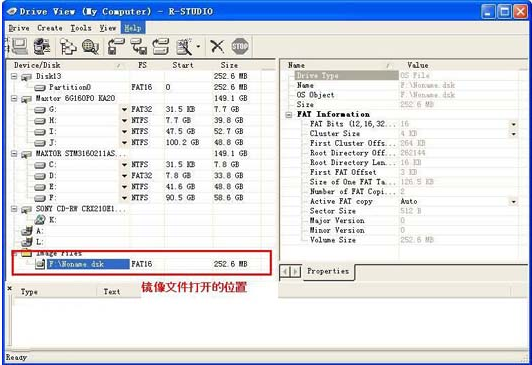The height and width of the screenshot is (365, 532).
Task: Click the Create Image toolbar icon
Action: [x=184, y=46]
